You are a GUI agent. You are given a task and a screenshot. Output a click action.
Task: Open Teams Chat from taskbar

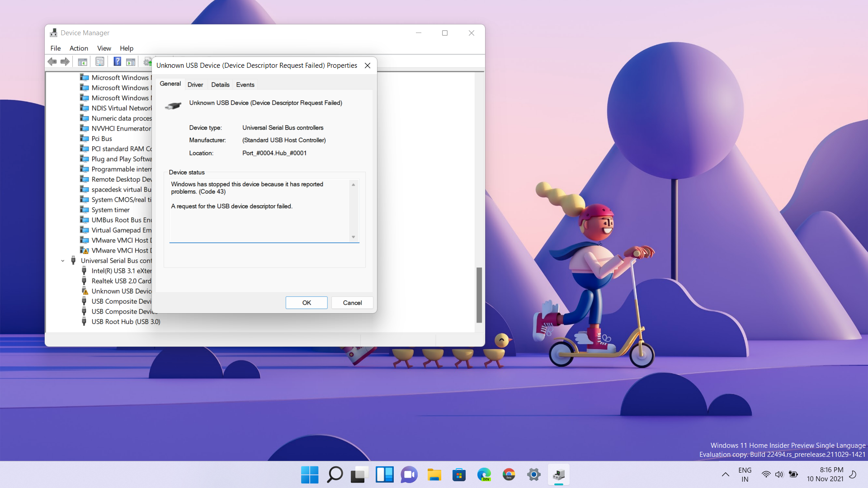point(409,474)
